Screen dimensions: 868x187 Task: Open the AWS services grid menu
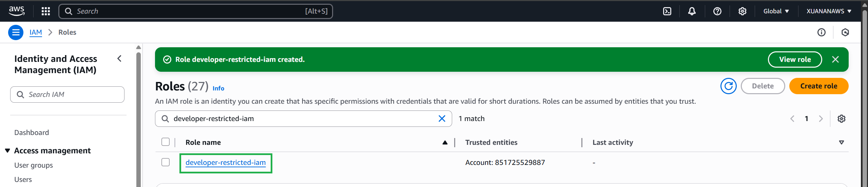[x=46, y=11]
